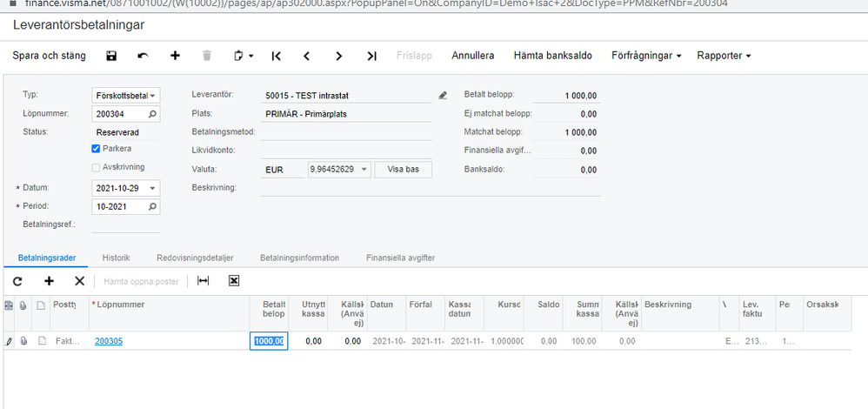Viewport: 868px width, 409px height.
Task: Click the Betalt belopp cell 1000,00
Action: pyautogui.click(x=269, y=341)
